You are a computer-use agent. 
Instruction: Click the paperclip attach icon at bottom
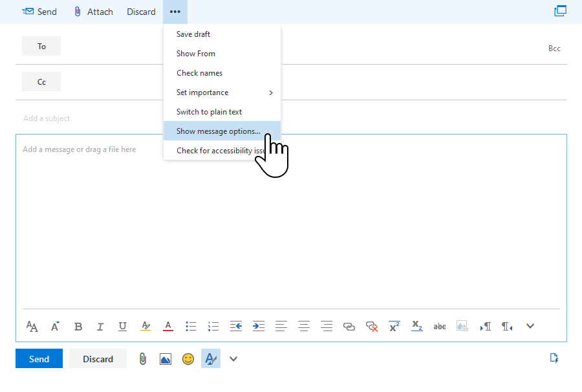click(143, 358)
